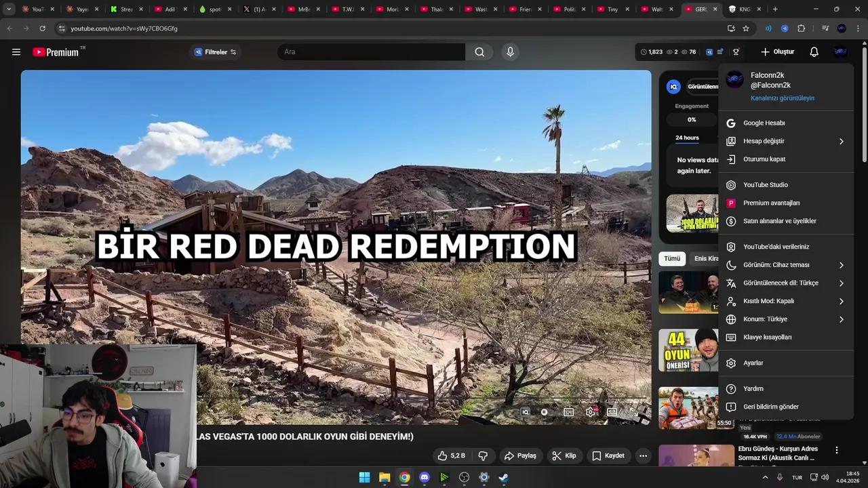Viewport: 868px width, 488px height.
Task: Click the Klip button
Action: click(564, 455)
